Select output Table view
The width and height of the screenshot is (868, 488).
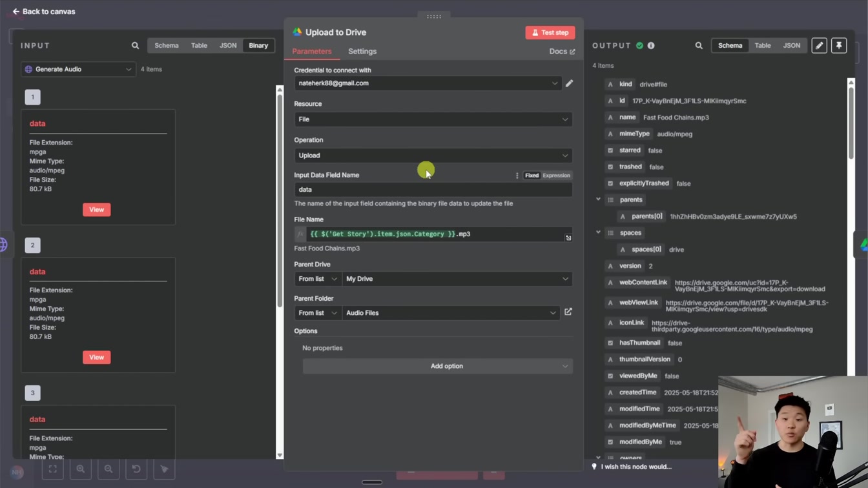coord(763,46)
